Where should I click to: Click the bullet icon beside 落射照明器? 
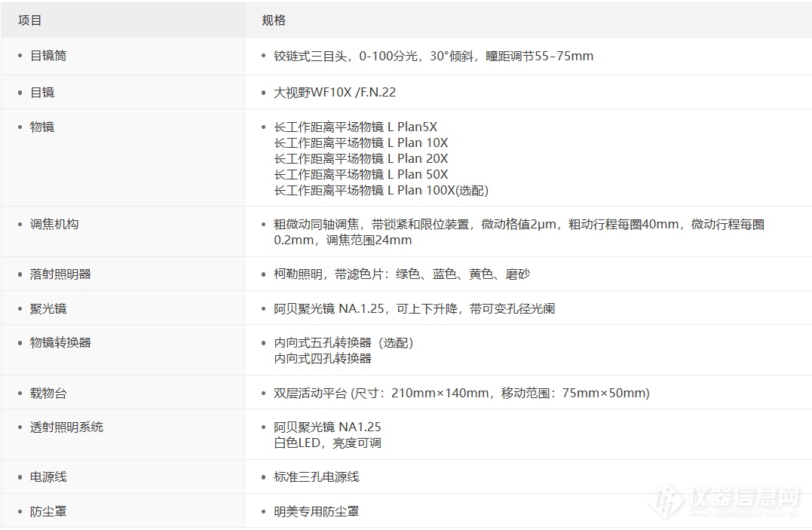pyautogui.click(x=18, y=274)
